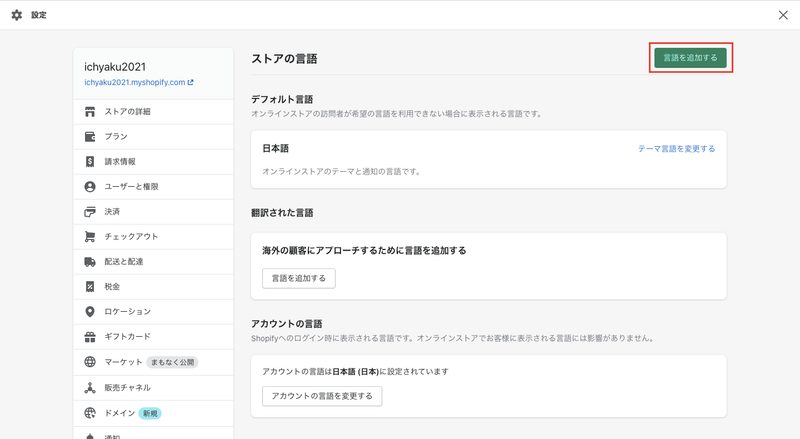The height and width of the screenshot is (439, 800).
Task: Click the 日本語 default language label
Action: 276,148
